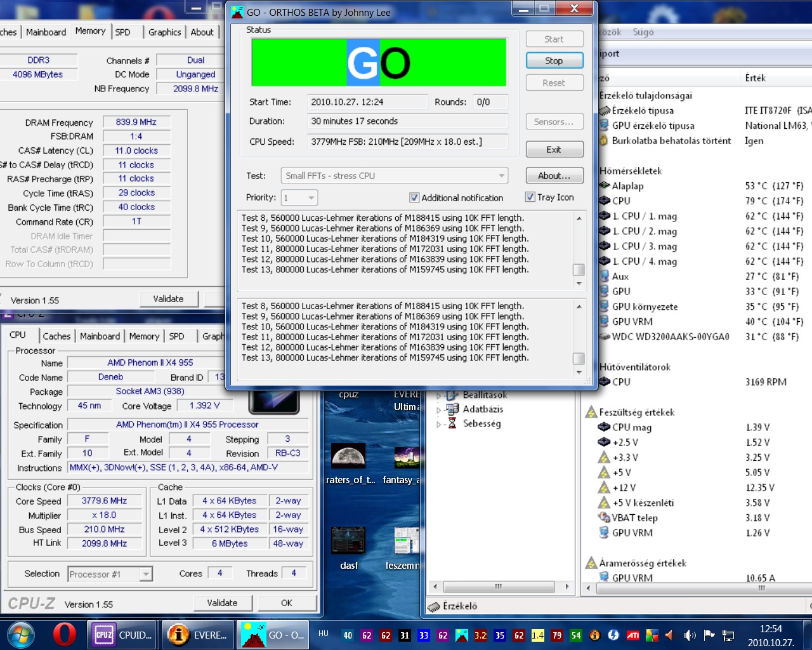The image size is (812, 650).
Task: Click the Adatbázis database icon in EVEREST tree
Action: pyautogui.click(x=452, y=409)
